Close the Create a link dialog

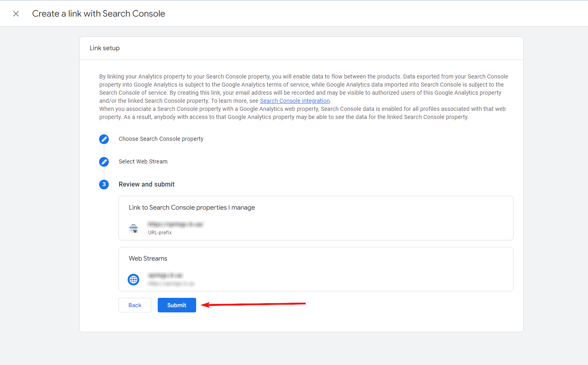coord(16,14)
